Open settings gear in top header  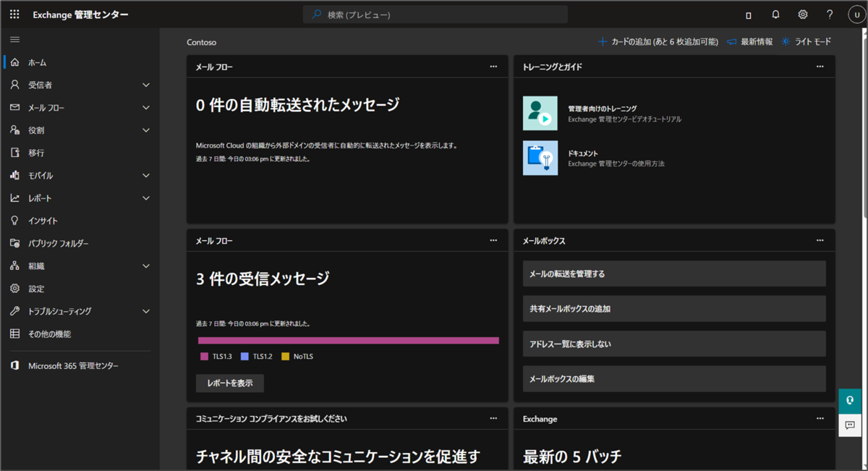pyautogui.click(x=802, y=14)
